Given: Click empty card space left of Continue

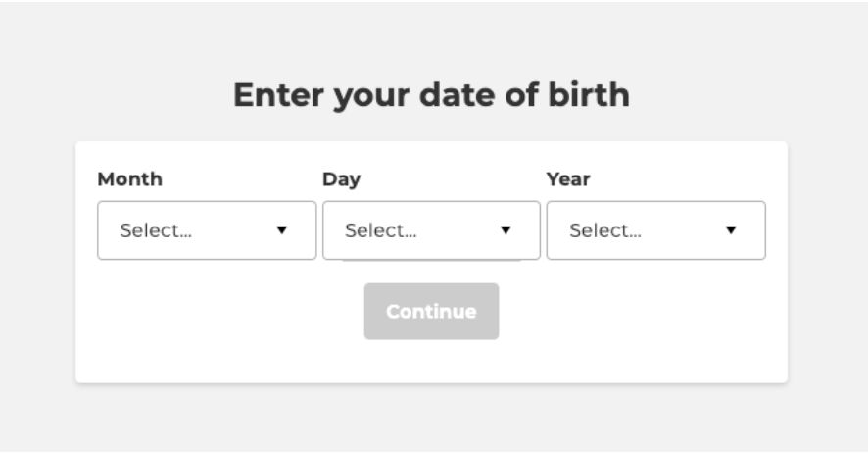Looking at the screenshot, I should (x=216, y=312).
